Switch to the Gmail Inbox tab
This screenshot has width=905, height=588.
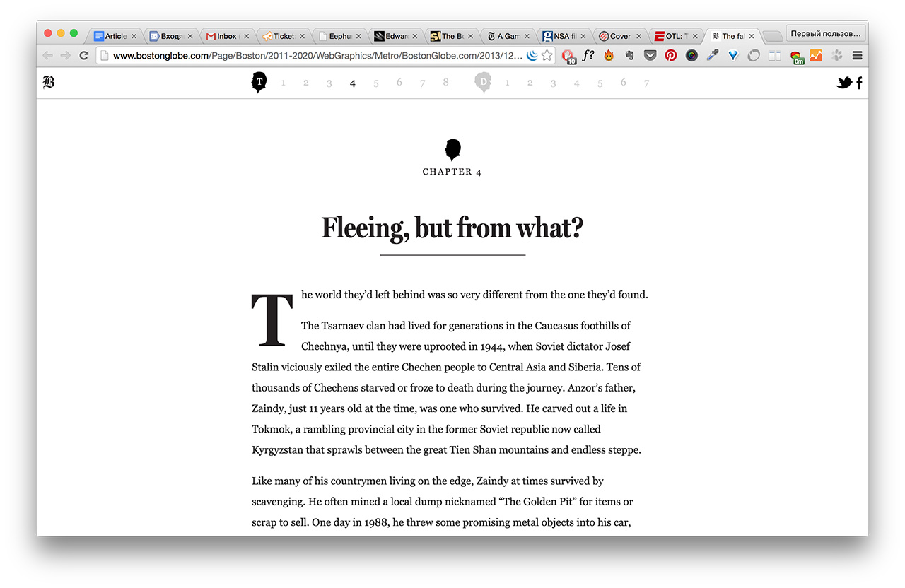pyautogui.click(x=226, y=36)
